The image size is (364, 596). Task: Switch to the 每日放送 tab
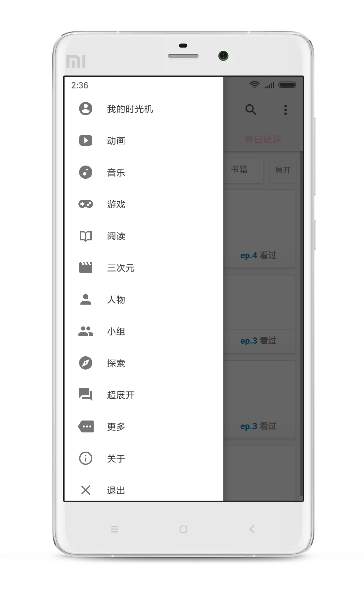point(263,139)
